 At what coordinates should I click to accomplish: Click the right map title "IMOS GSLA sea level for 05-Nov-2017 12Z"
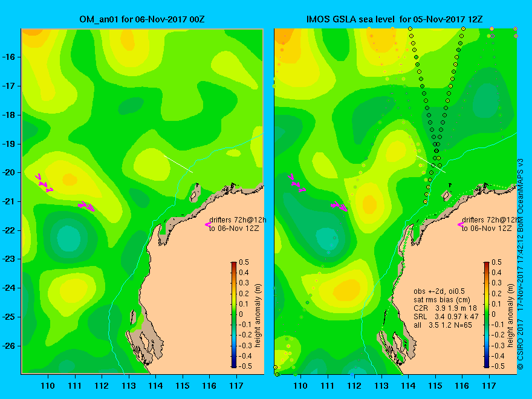coord(394,19)
